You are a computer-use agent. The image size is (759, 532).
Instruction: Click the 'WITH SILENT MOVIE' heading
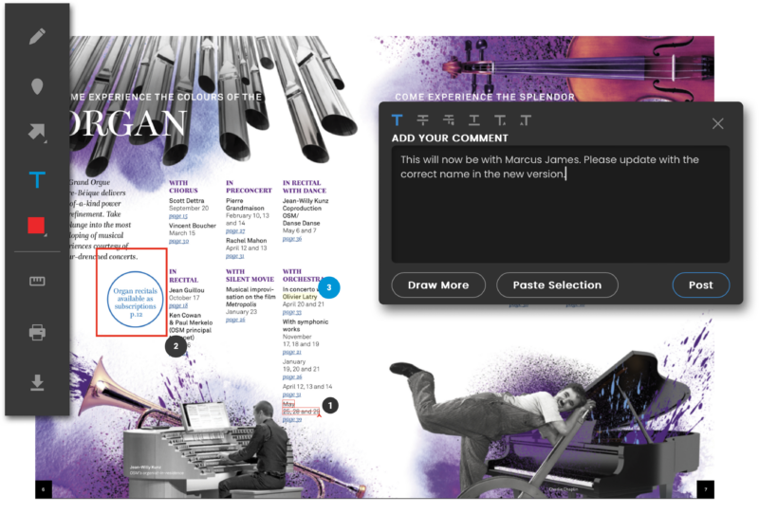point(250,275)
